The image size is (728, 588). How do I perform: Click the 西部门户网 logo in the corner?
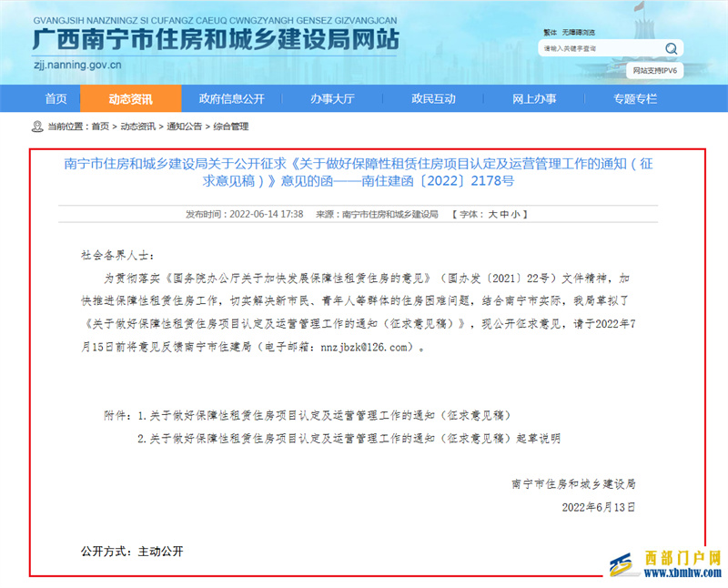pos(664,563)
